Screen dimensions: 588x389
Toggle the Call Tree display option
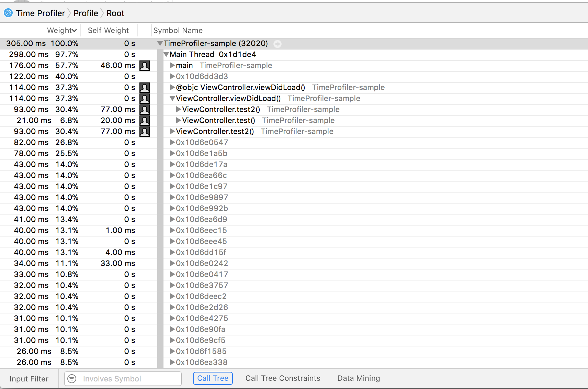pos(213,378)
